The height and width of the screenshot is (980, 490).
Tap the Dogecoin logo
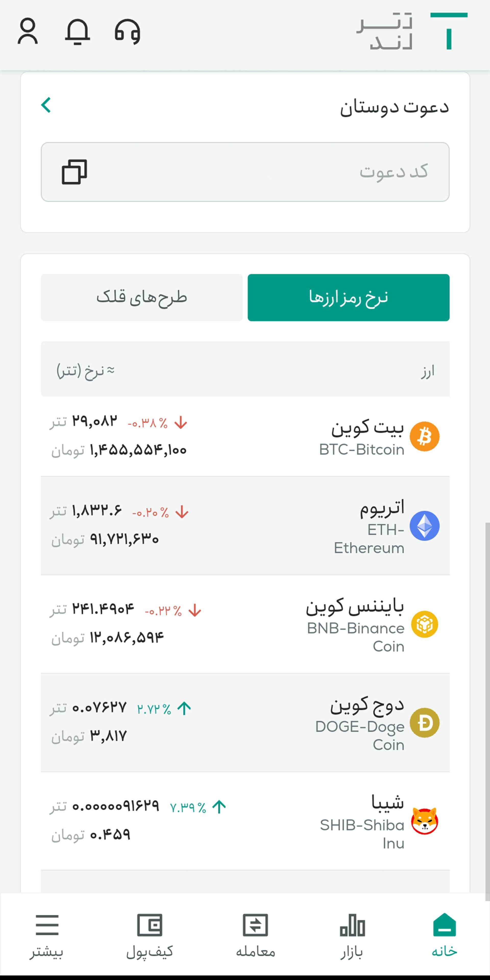[x=425, y=722]
